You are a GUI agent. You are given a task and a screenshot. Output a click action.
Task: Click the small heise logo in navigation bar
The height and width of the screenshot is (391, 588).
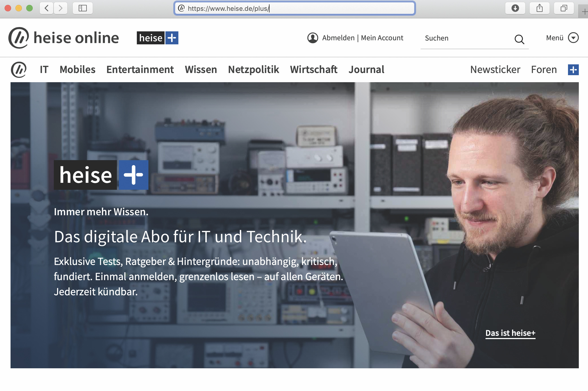[19, 69]
